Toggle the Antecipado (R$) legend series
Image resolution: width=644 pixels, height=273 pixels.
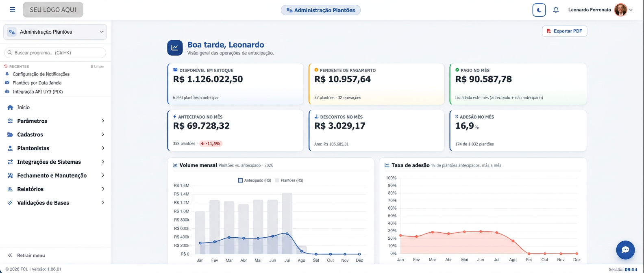(255, 180)
